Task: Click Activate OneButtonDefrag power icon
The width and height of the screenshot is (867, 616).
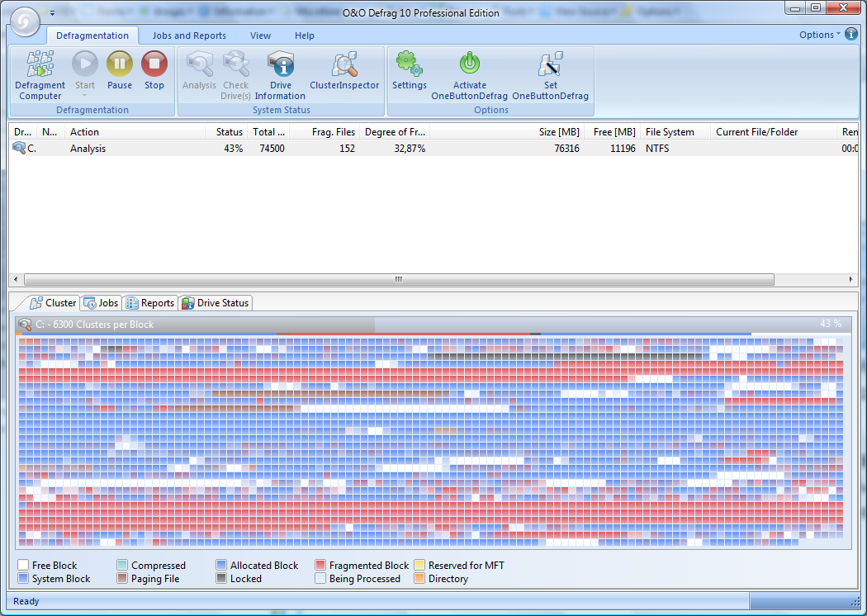Action: (470, 64)
